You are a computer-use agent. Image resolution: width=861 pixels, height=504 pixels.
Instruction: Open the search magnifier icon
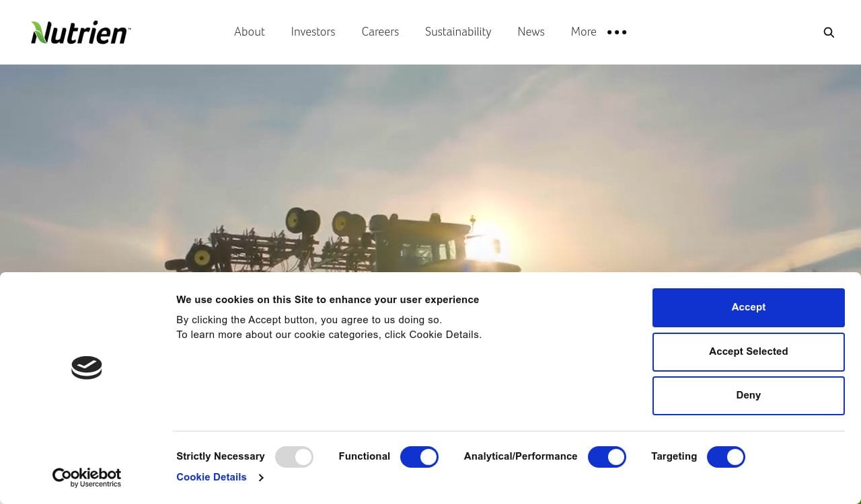pos(829,32)
